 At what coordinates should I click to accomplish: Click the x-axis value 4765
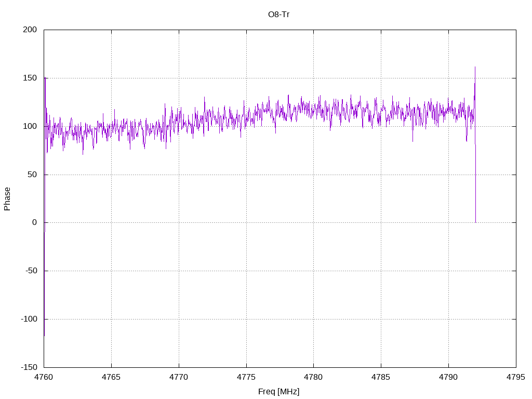[111, 377]
